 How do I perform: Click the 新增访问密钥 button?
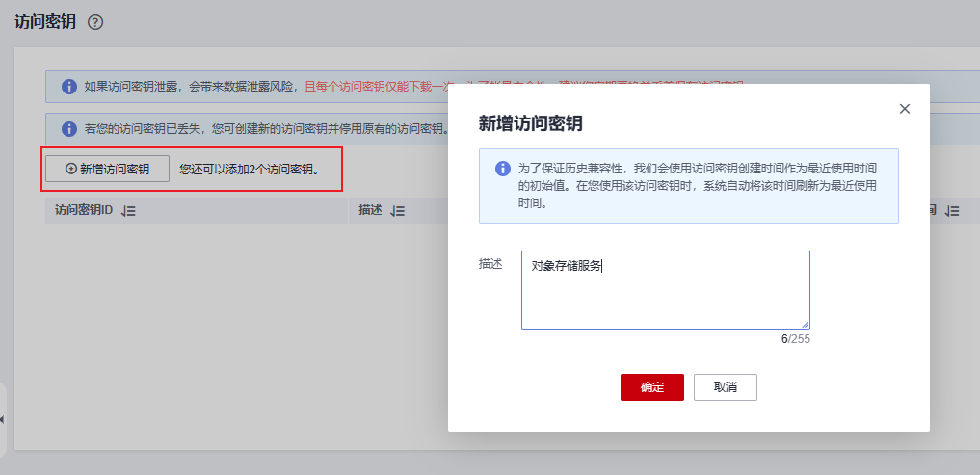click(107, 169)
